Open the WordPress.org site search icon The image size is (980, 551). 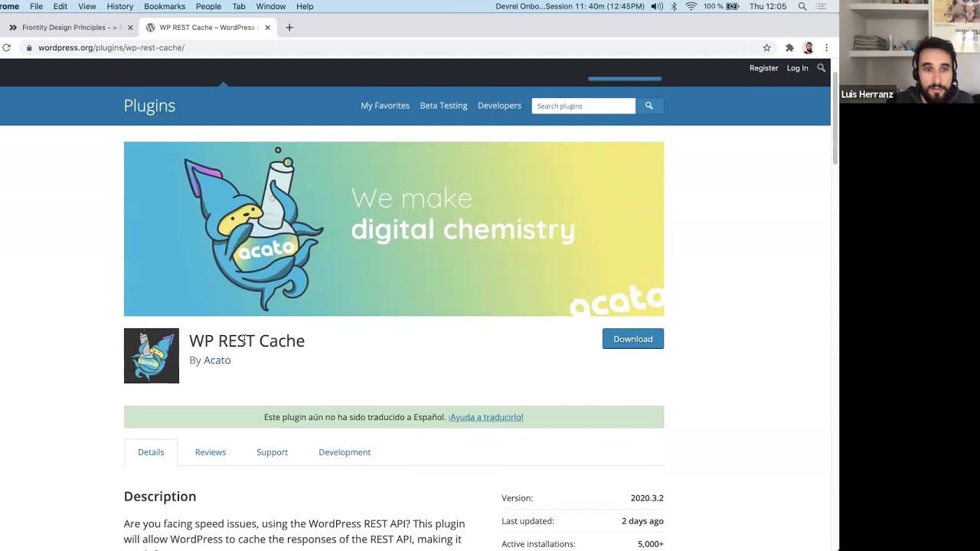point(821,68)
